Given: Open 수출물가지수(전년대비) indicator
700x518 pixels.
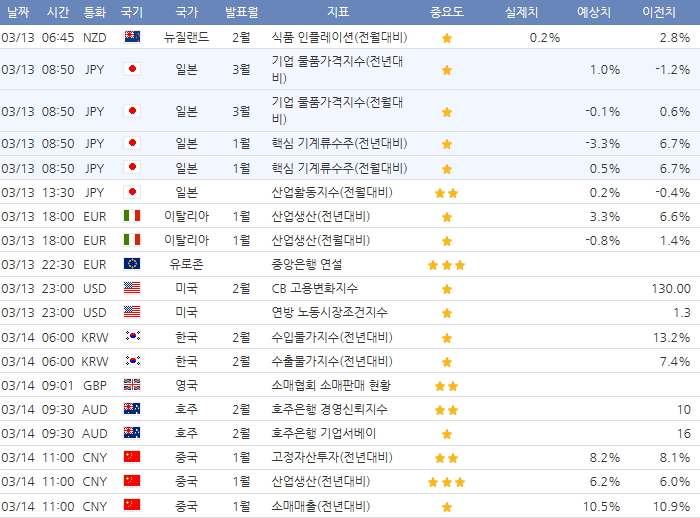Looking at the screenshot, I should (x=332, y=361).
